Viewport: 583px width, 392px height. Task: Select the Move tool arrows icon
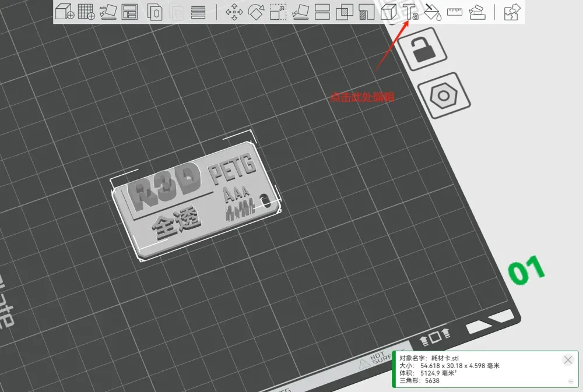[234, 12]
